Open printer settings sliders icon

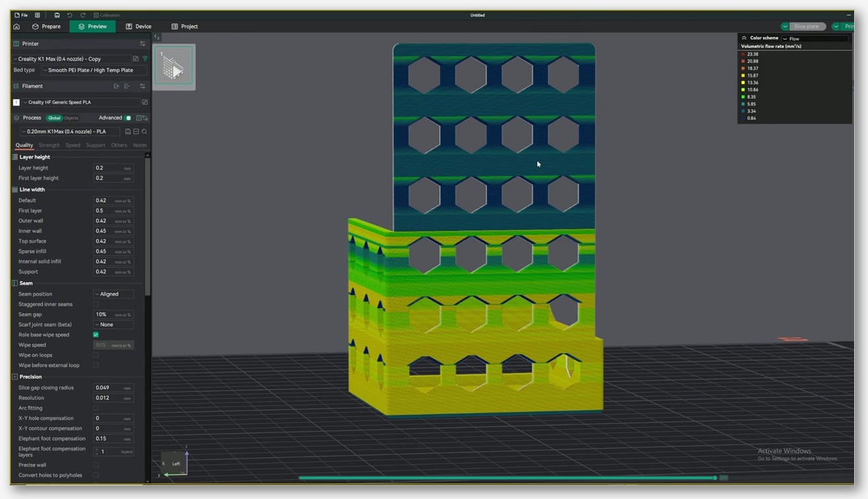[x=142, y=44]
